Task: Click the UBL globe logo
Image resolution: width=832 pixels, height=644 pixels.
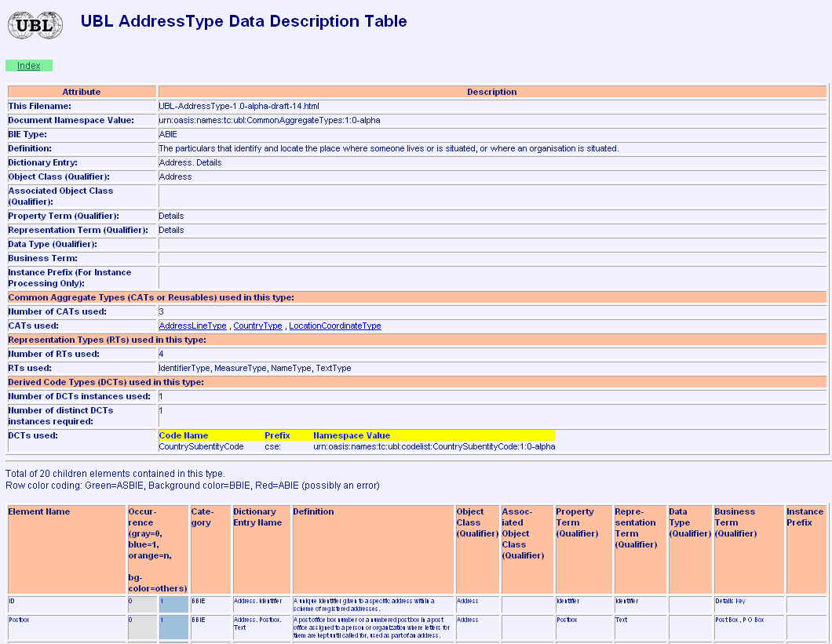Action: coord(35,25)
